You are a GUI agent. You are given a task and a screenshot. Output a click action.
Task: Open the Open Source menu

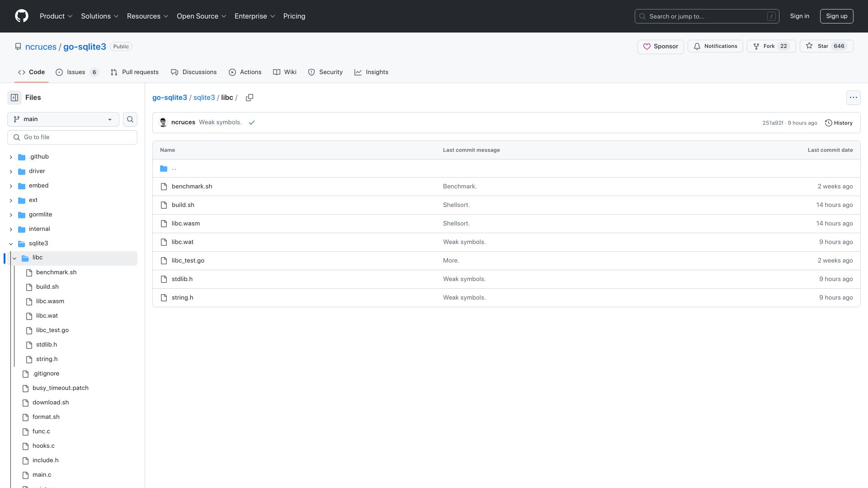click(x=201, y=16)
